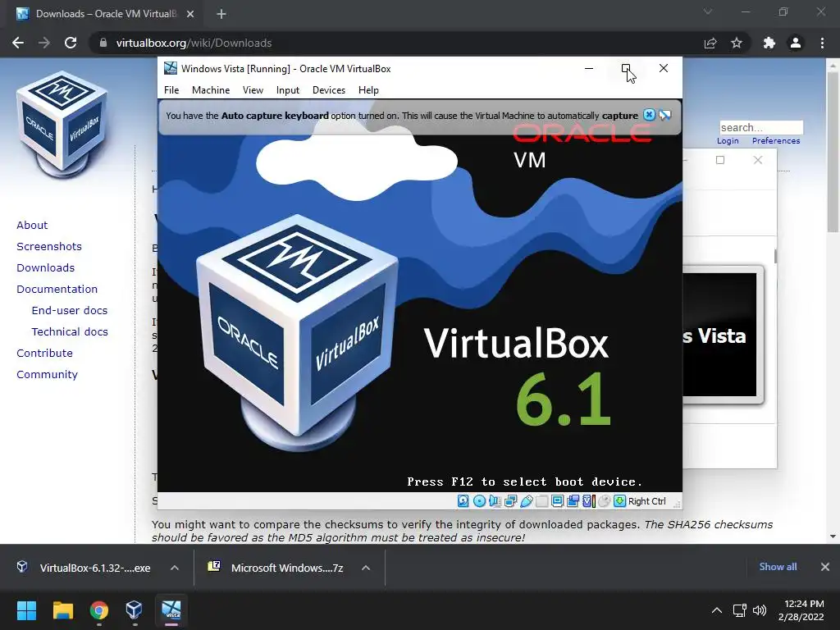Open the About link in sidebar
This screenshot has width=840, height=630.
(x=32, y=225)
